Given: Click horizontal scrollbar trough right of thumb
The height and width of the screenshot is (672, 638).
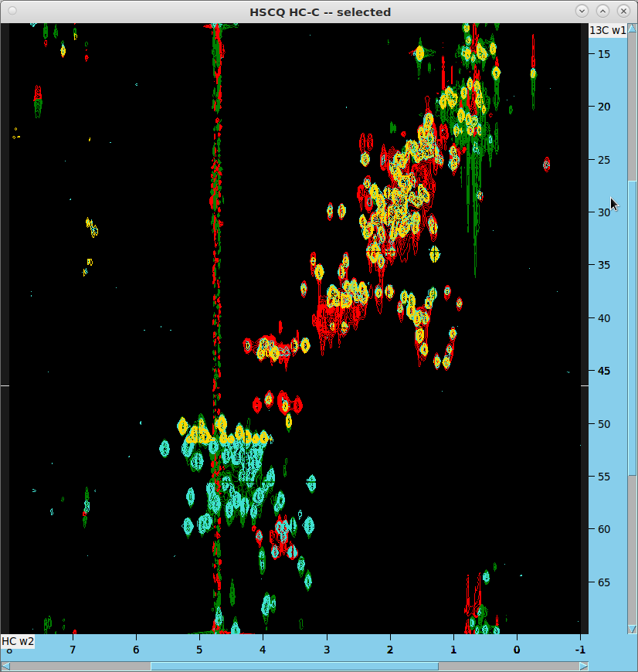Looking at the screenshot, I should [x=510, y=666].
